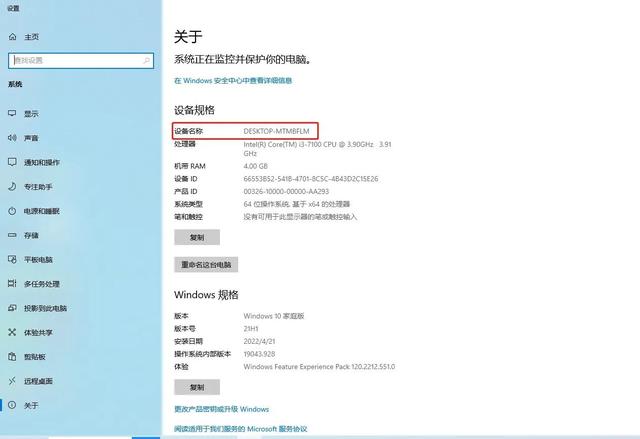Select the Windows Feature Experience Pack value
This screenshot has width=640, height=439.
pos(319,367)
